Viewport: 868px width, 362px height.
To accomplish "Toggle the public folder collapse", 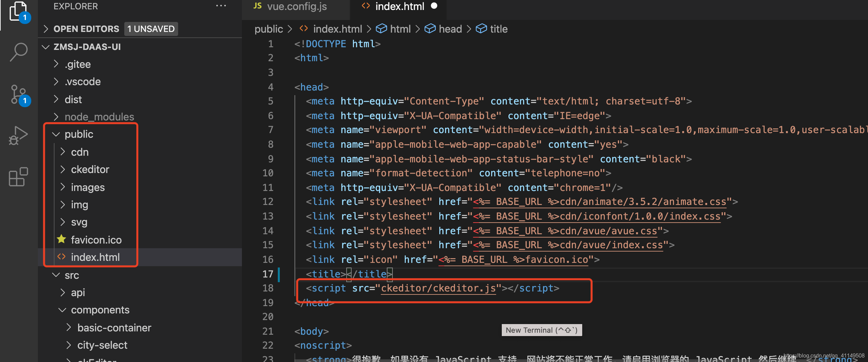I will 56,134.
